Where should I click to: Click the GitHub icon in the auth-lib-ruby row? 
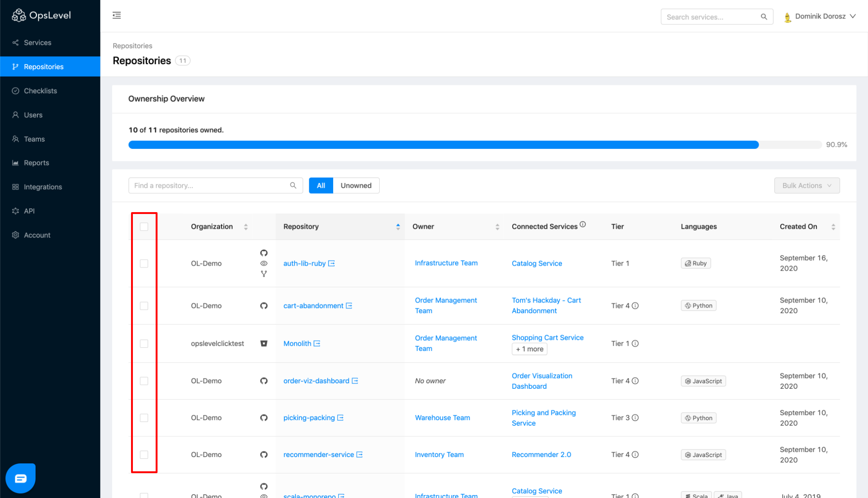coord(264,253)
